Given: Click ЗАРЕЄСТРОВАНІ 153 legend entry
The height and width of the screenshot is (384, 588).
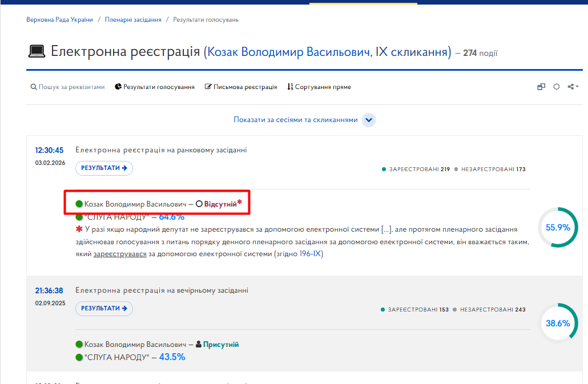Looking at the screenshot, I should 414,309.
